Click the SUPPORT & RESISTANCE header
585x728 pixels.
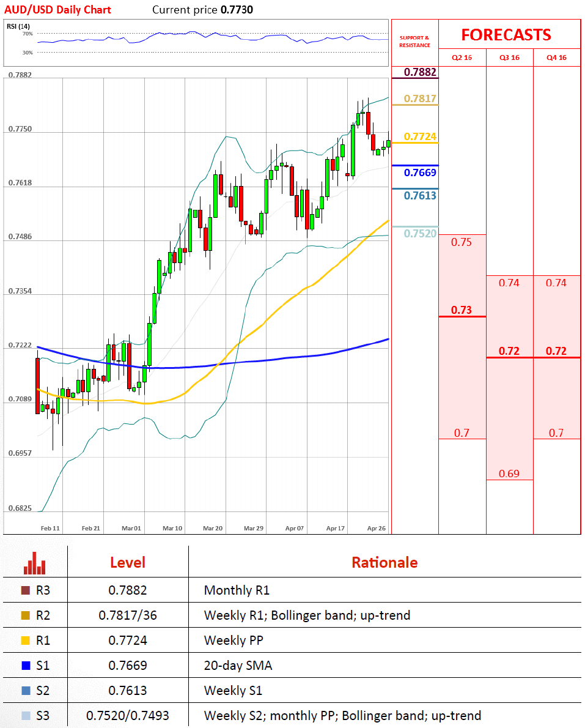414,42
